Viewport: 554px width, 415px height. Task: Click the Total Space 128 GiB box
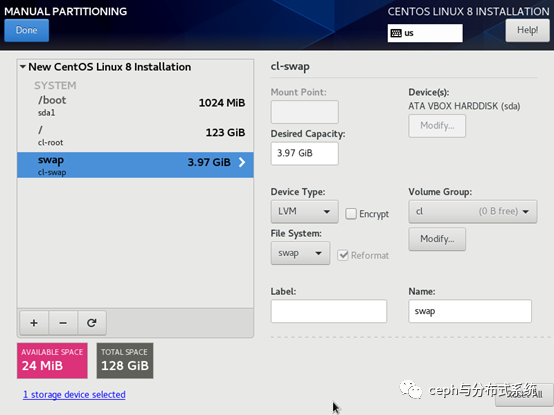coord(125,361)
